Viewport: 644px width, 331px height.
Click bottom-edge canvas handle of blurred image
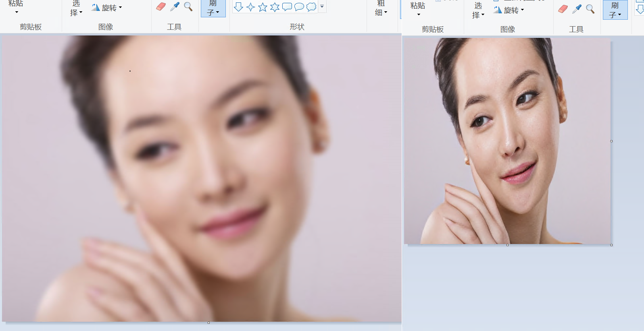tap(208, 323)
